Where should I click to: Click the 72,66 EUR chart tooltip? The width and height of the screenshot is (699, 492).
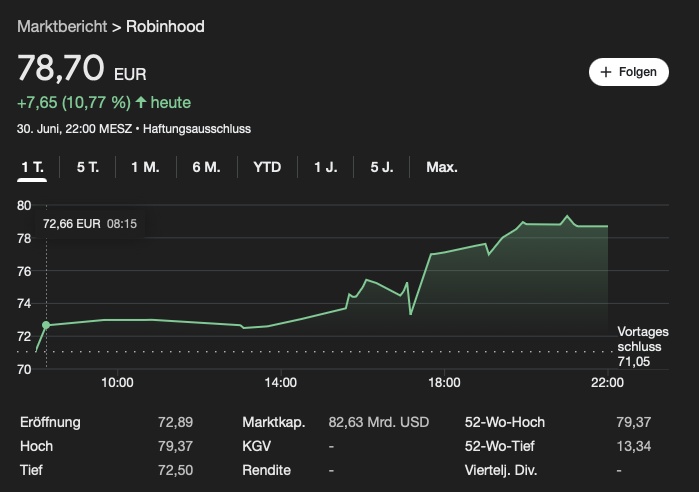(x=90, y=224)
